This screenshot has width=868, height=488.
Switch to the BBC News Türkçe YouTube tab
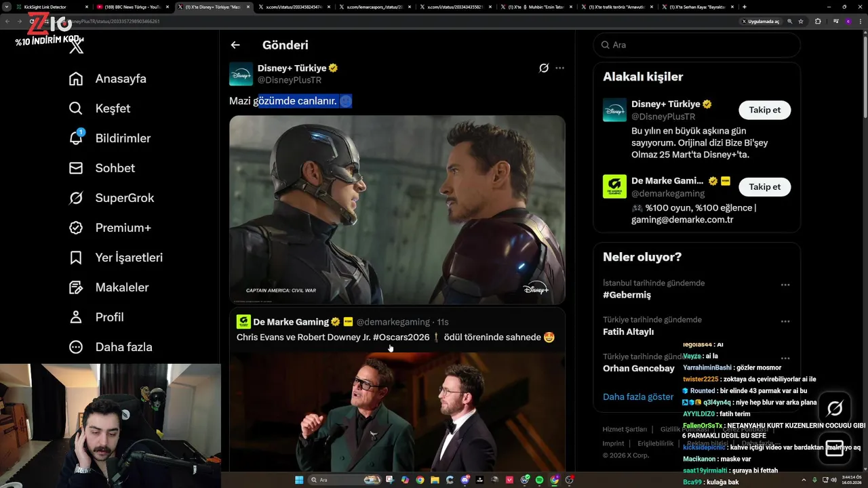132,7
